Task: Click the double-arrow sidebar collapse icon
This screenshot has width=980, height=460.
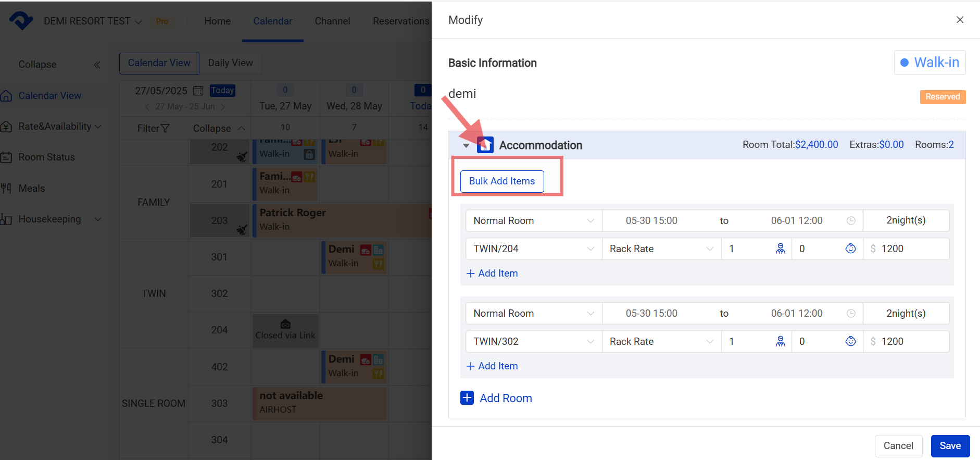Action: point(97,65)
